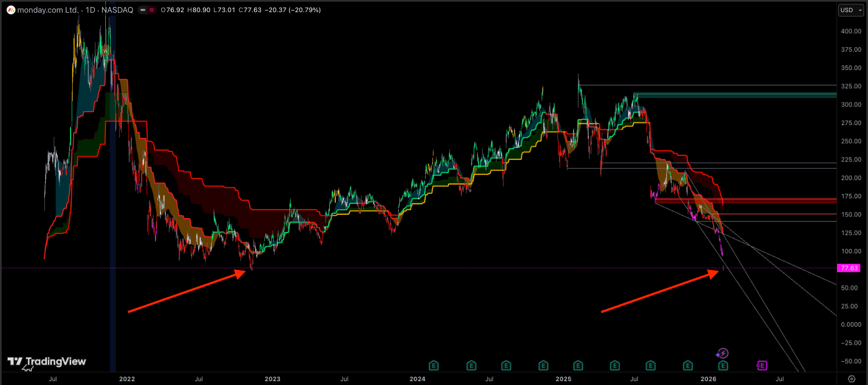Image resolution: width=868 pixels, height=385 pixels.
Task: Click the close value C77.63
Action: click(x=250, y=10)
